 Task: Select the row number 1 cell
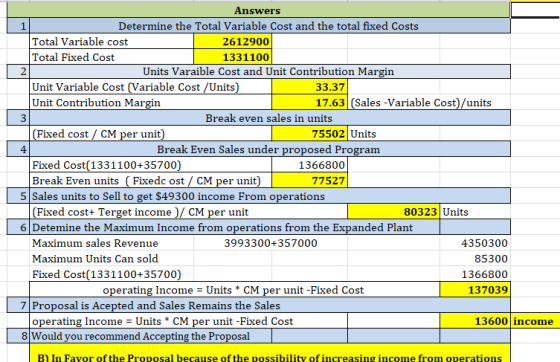click(19, 26)
